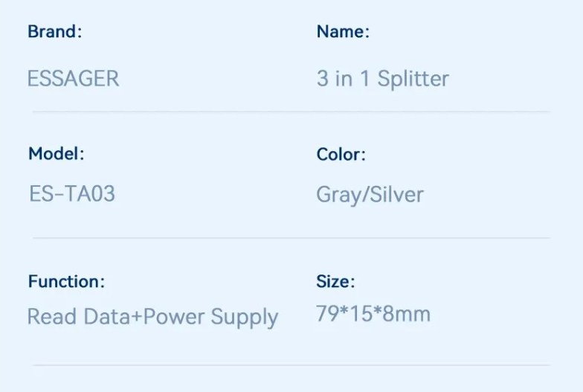This screenshot has height=392, width=583.
Task: Click the "Color:" label
Action: tap(341, 155)
